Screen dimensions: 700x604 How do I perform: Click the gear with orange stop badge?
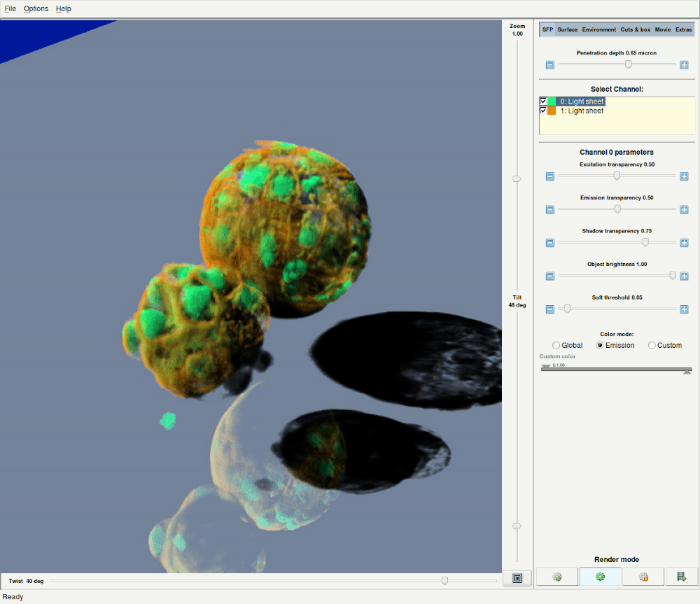(643, 577)
